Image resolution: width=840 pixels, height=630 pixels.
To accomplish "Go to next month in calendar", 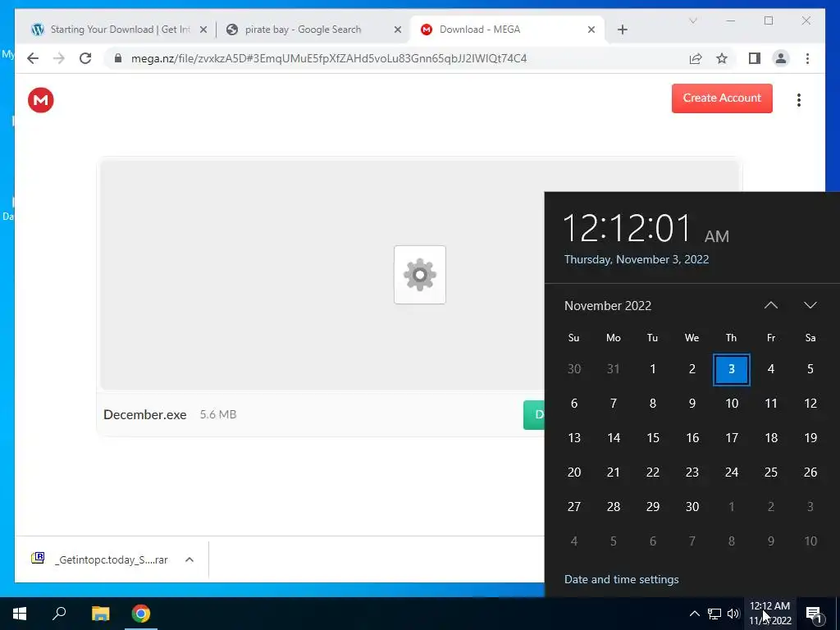I will point(810,305).
